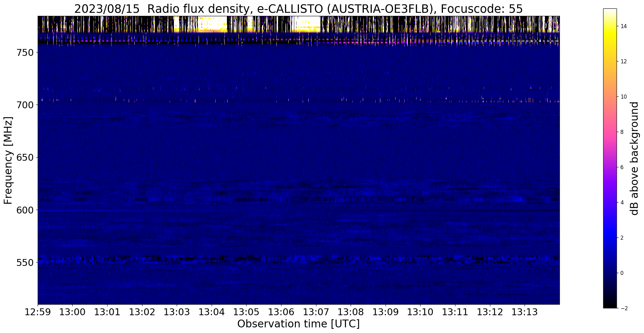
Task: Click the 13:02 time tick label
Action: [142, 312]
